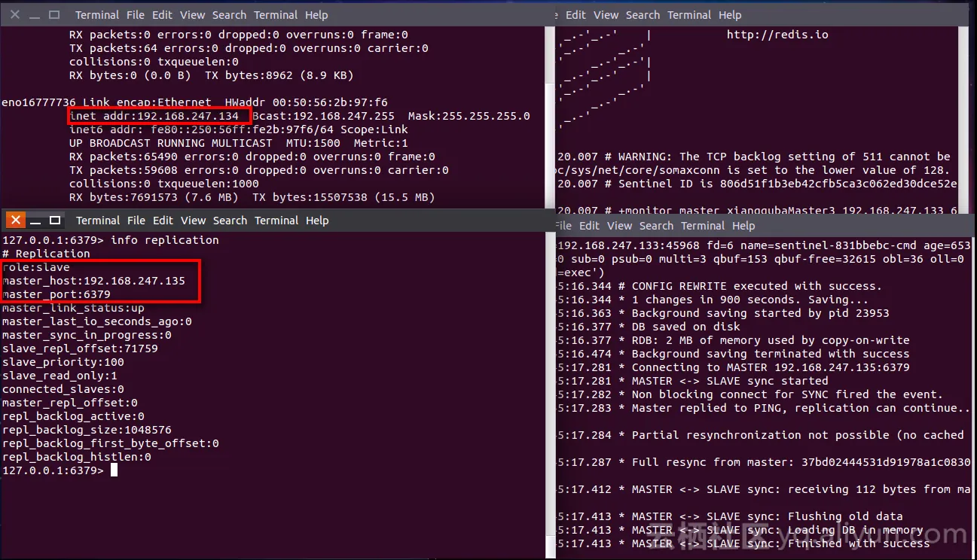Click the 'MASTER <-> SLAVE sync started' line
Screen dimensions: 977x560
pos(692,381)
